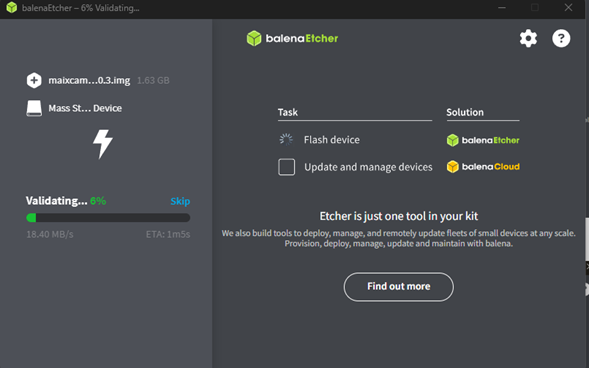This screenshot has width=589, height=368.
Task: Click the loading spinner beside Flash device
Action: click(x=286, y=140)
